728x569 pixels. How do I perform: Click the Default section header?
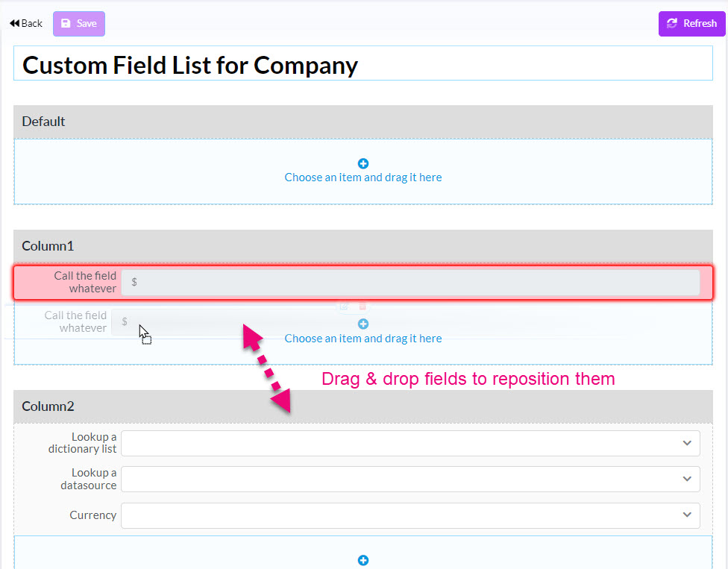click(x=363, y=122)
